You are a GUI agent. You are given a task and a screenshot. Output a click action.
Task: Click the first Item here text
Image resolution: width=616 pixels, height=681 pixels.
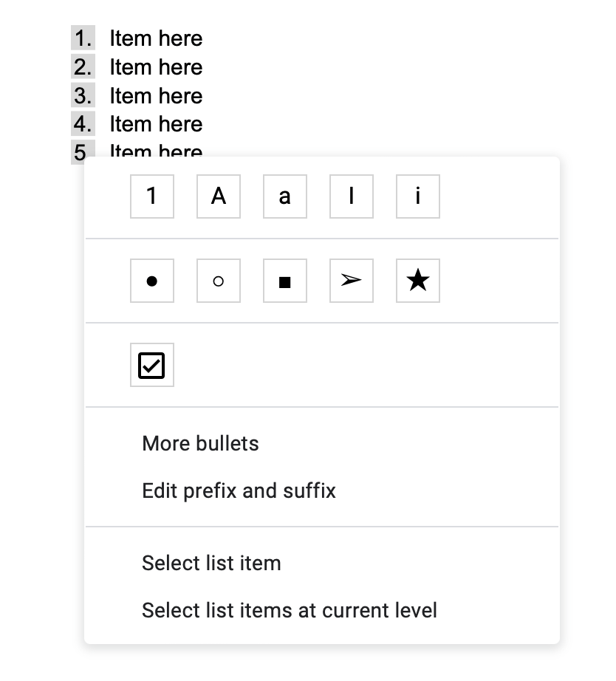(x=156, y=38)
